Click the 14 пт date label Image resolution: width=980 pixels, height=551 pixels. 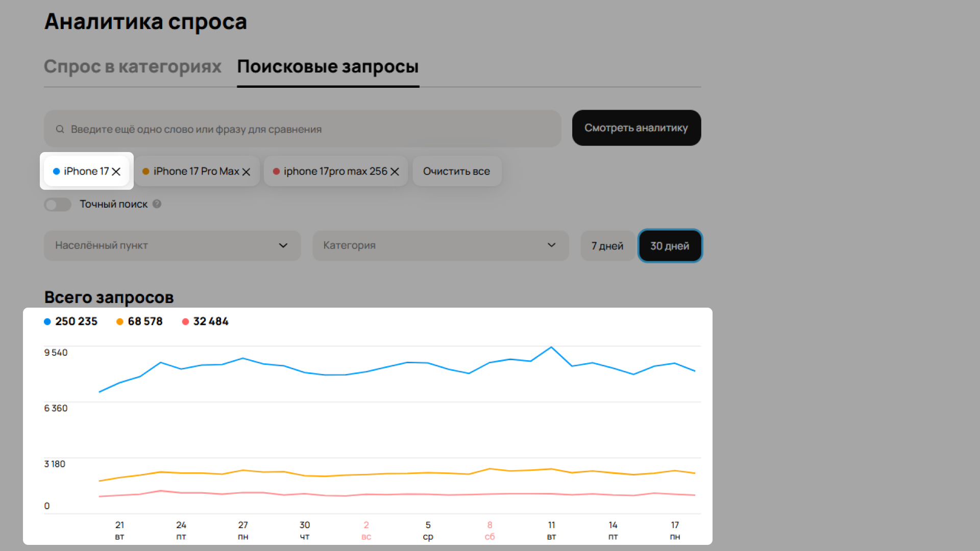613,531
